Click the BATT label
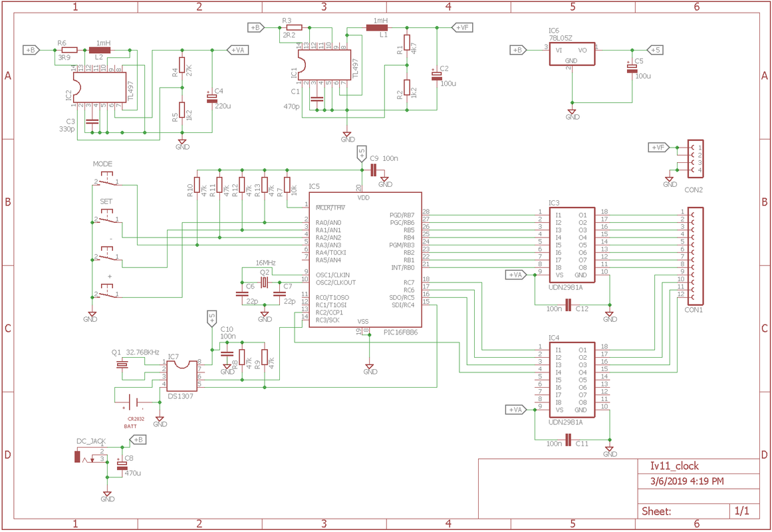This screenshot has height=532, width=772. tap(130, 426)
